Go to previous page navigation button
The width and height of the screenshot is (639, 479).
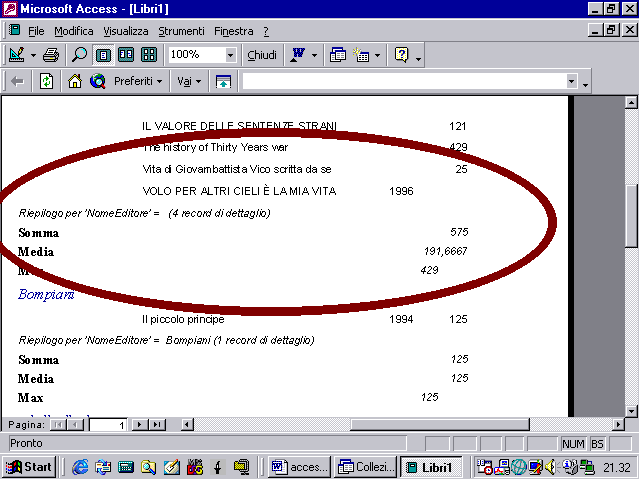tap(75, 425)
